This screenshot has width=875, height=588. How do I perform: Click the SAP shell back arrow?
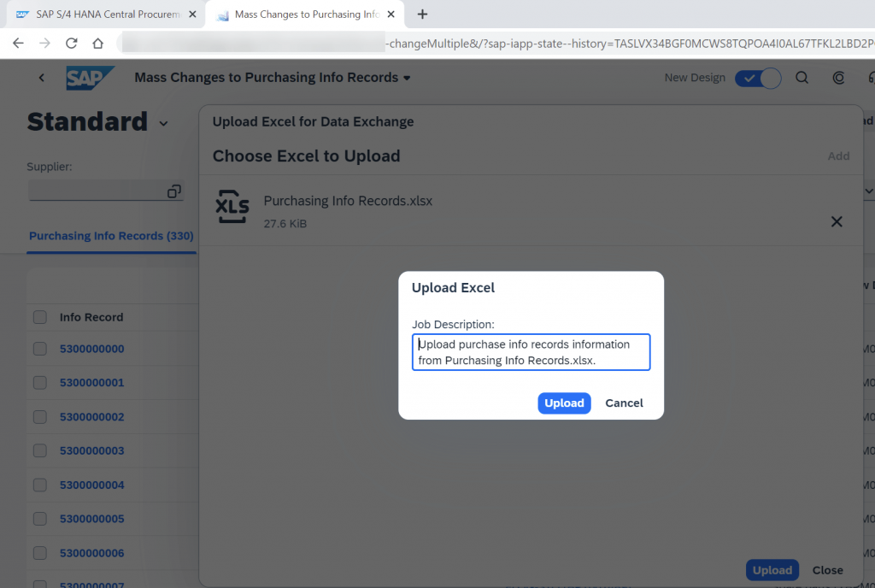point(41,78)
